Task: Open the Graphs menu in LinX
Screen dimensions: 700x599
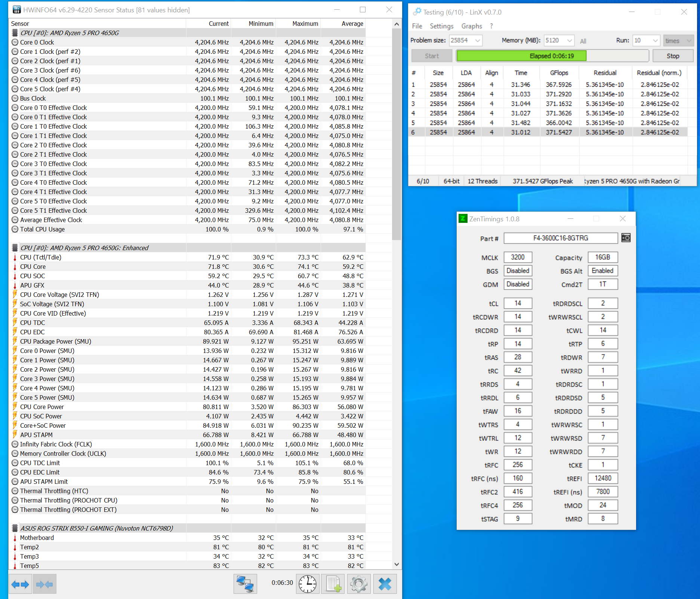Action: (472, 26)
